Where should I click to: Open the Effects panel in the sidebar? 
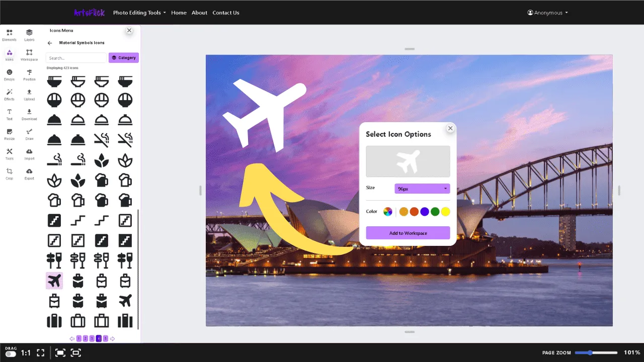(9, 95)
